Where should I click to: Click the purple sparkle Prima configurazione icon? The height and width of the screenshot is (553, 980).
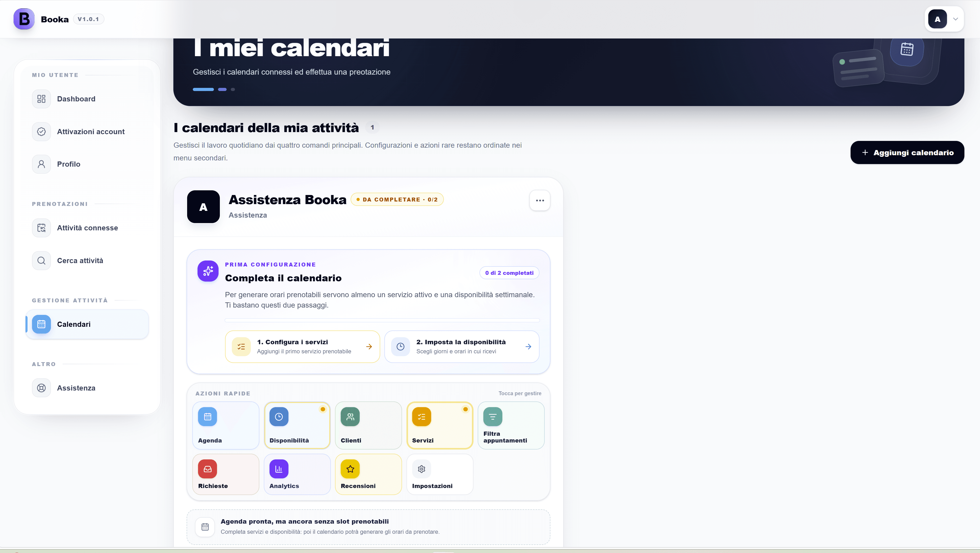[208, 271]
